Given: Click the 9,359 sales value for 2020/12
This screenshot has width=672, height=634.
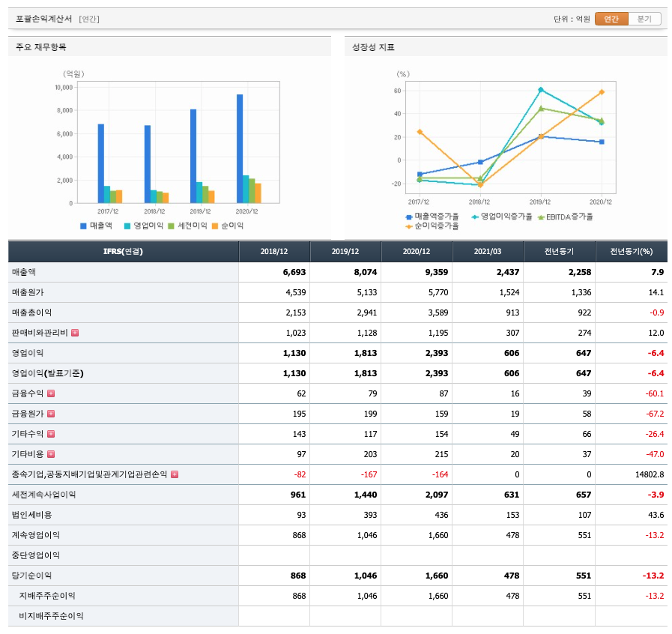Looking at the screenshot, I should coord(436,272).
